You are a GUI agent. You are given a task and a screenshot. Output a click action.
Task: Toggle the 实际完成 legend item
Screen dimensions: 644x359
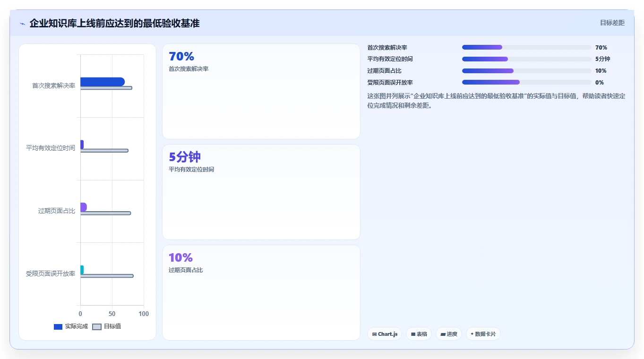[x=71, y=326]
